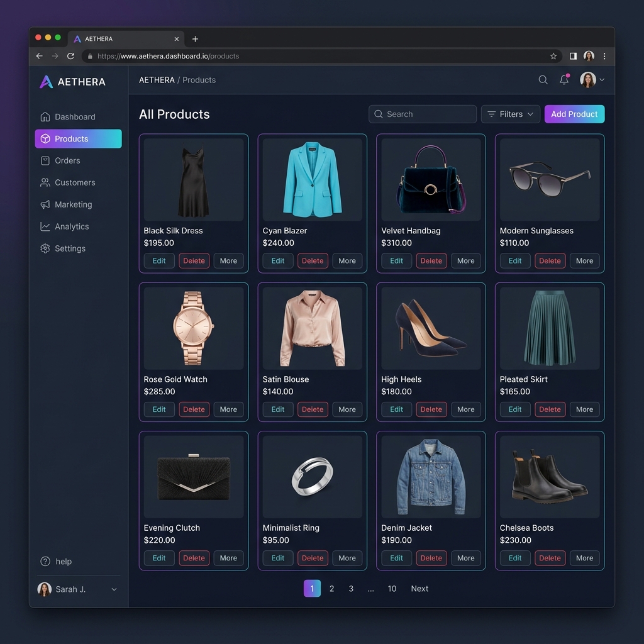Open the Customers section via its icon
This screenshot has width=644, height=644.
44,182
